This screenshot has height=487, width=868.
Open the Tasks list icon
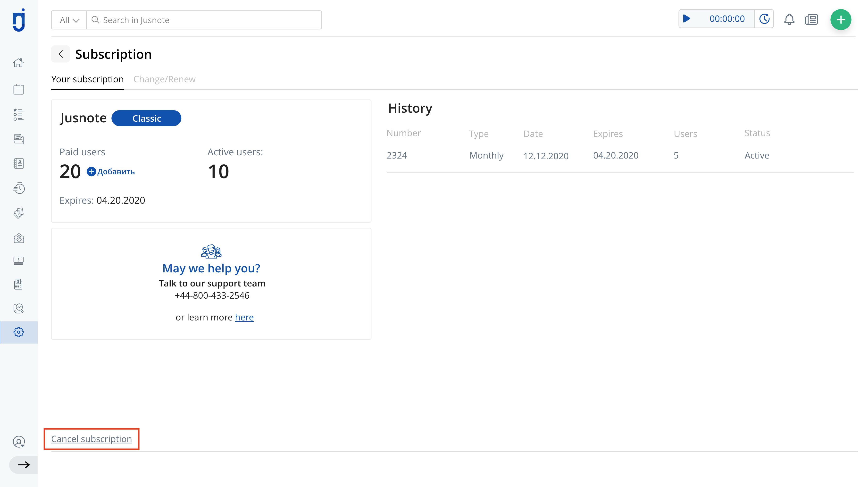[18, 115]
